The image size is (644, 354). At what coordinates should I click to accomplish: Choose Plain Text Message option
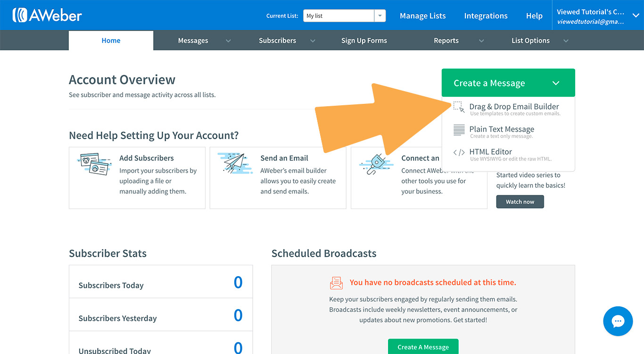pyautogui.click(x=508, y=132)
